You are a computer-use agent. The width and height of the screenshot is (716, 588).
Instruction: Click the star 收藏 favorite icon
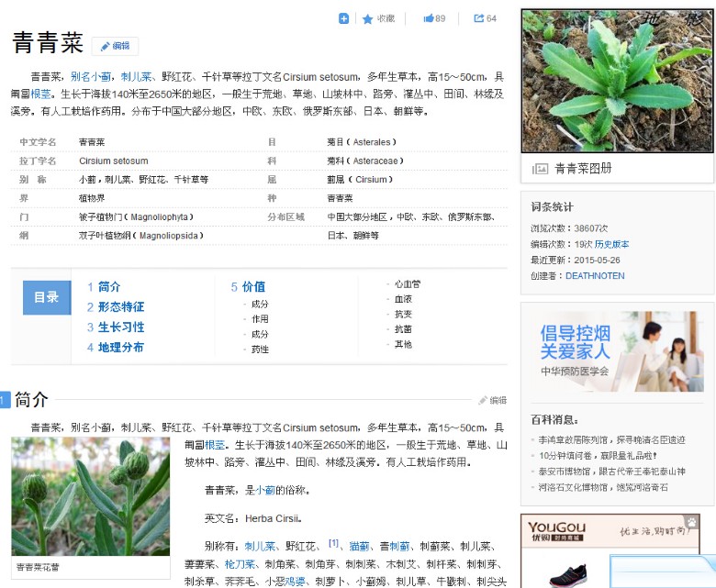[x=367, y=18]
